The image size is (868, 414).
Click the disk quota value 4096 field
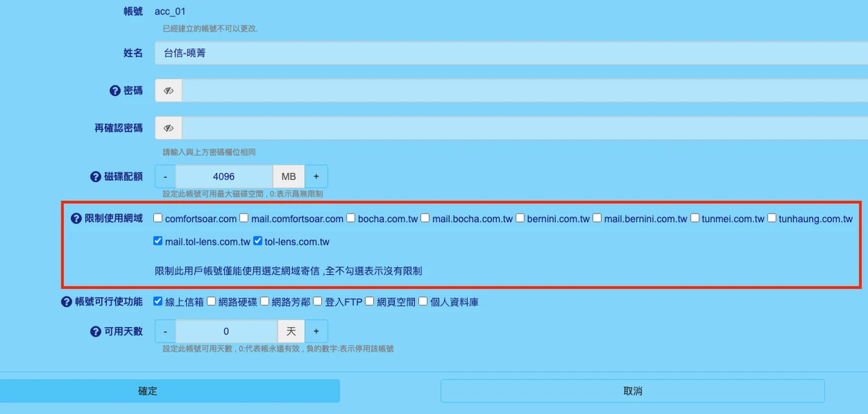coord(224,177)
